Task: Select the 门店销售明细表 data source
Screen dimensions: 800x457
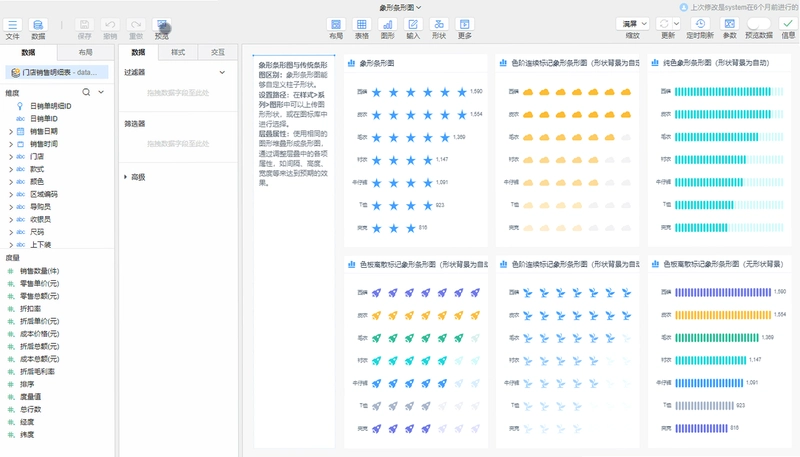Action: [x=57, y=72]
